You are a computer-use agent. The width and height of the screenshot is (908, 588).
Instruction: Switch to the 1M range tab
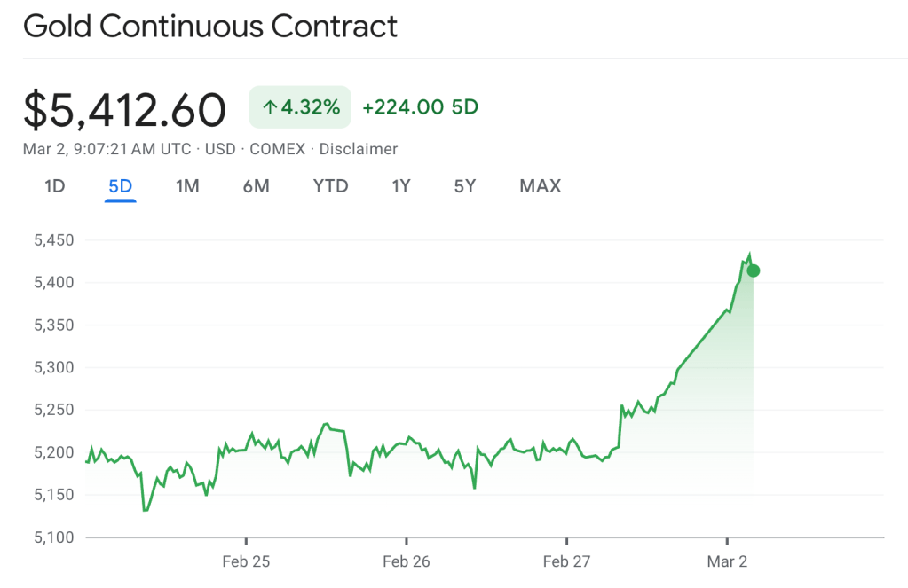[x=187, y=186]
